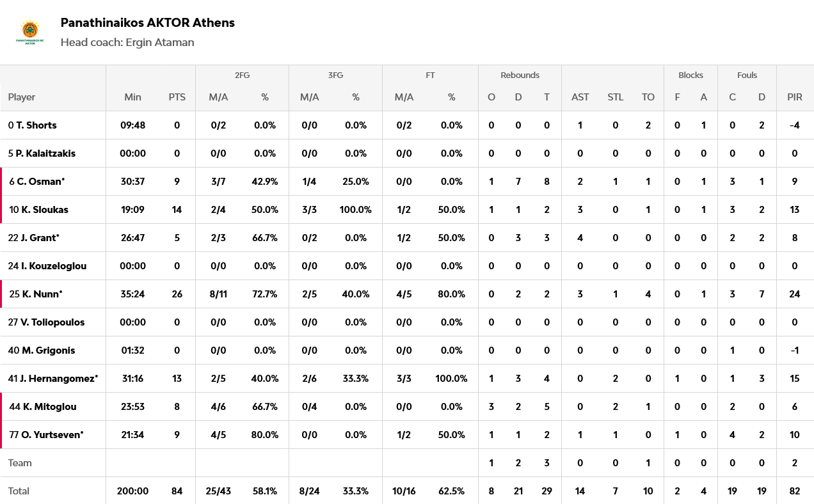The height and width of the screenshot is (504, 814).
Task: Select player P. Kalaitzakis
Action: tap(44, 154)
